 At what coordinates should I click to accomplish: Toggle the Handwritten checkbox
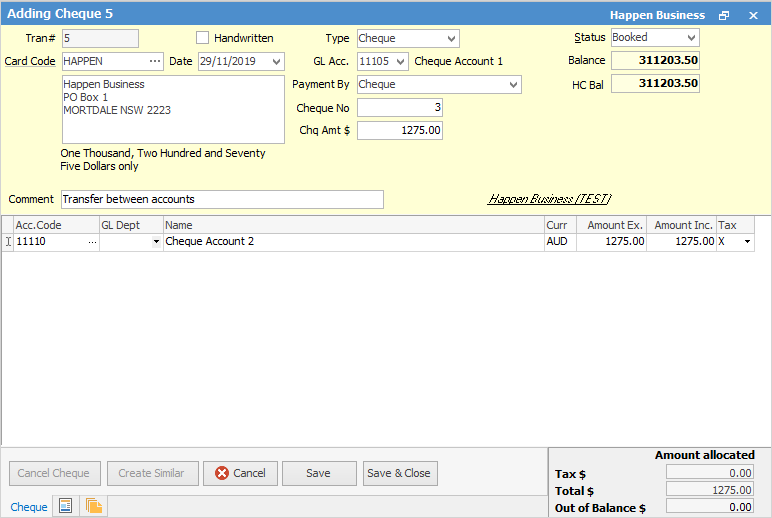[203, 38]
